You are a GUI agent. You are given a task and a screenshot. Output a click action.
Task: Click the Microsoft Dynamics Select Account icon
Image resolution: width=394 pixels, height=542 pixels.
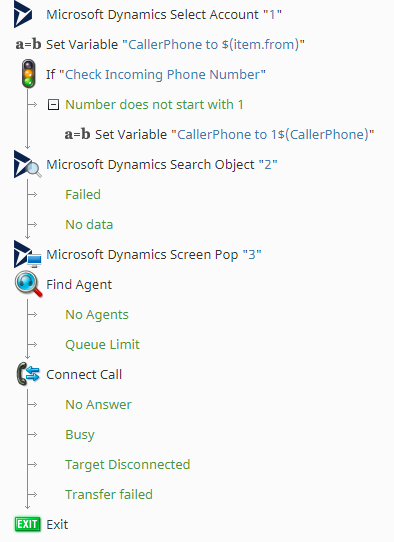coord(23,15)
